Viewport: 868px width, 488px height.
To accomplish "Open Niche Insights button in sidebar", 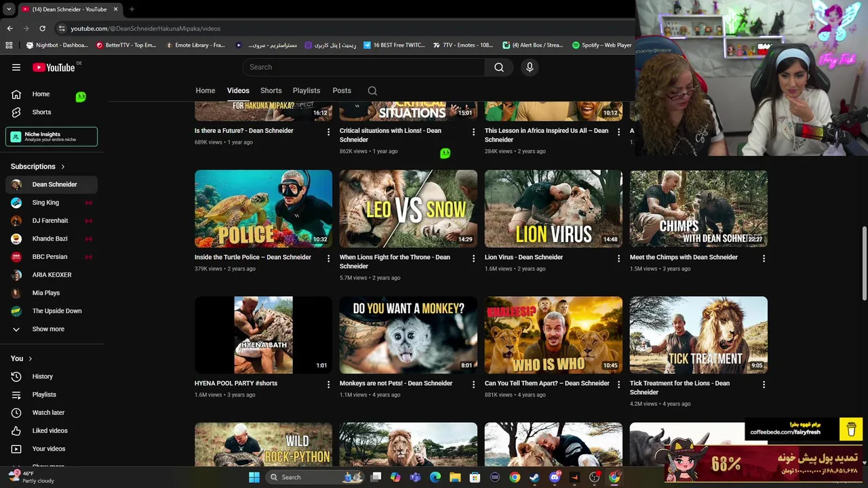I will point(52,136).
